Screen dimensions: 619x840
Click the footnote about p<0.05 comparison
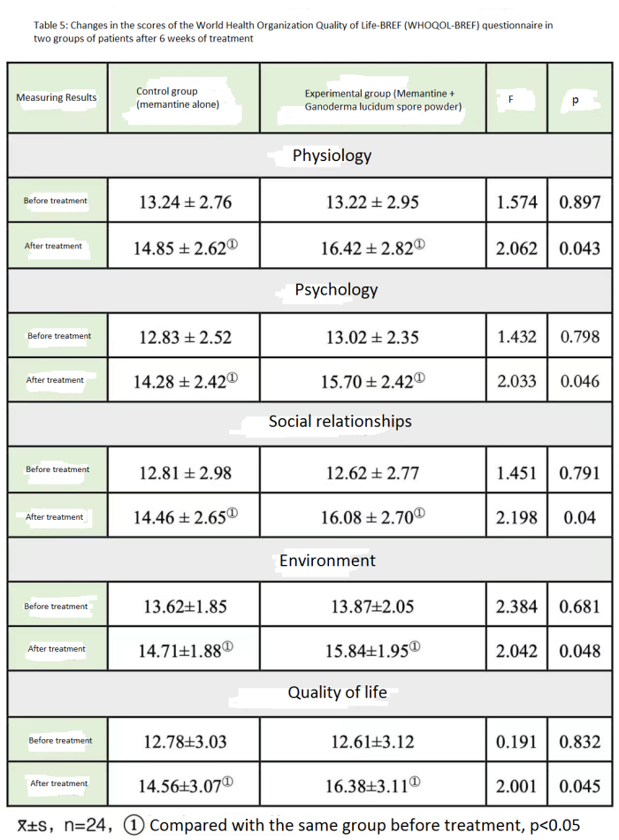296,825
